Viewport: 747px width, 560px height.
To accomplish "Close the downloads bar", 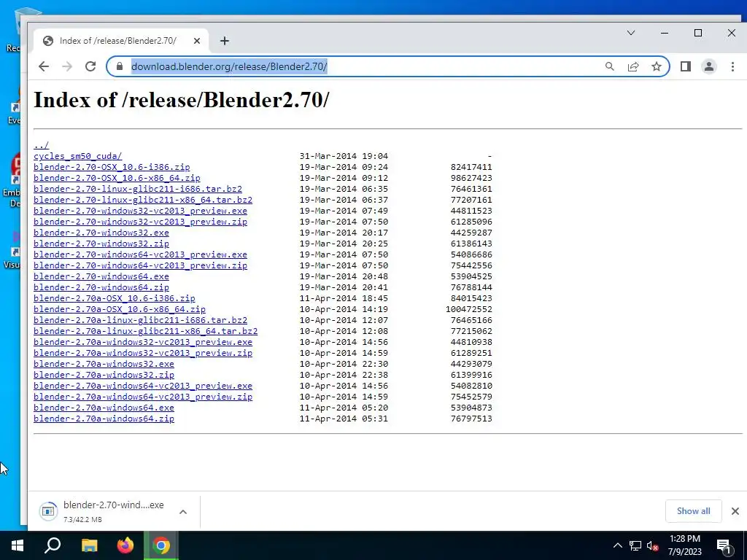I will [x=735, y=511].
